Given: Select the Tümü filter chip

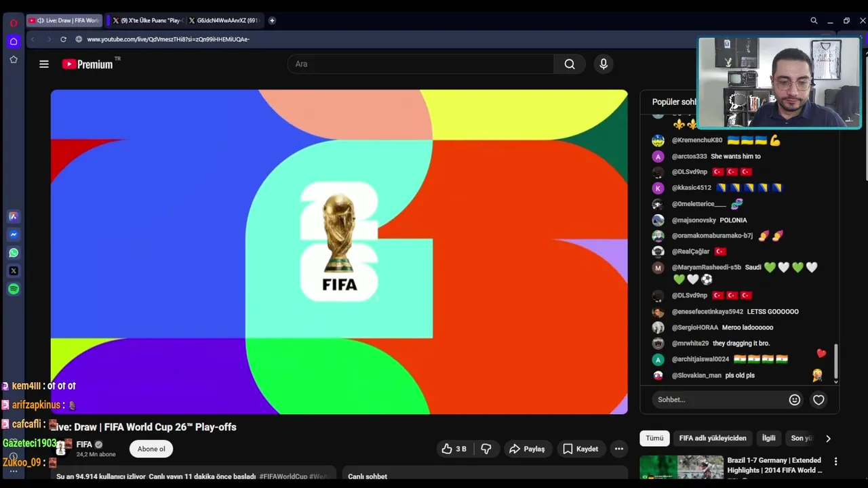Looking at the screenshot, I should (x=654, y=438).
